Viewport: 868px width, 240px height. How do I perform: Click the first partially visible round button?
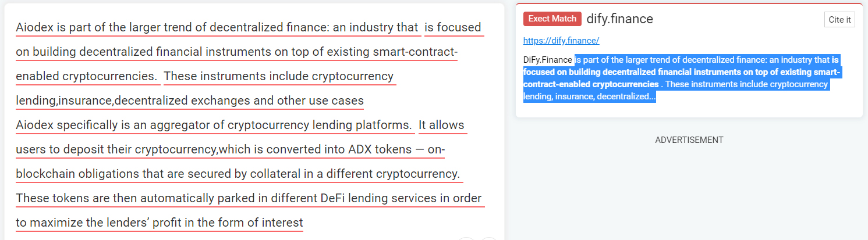(x=467, y=239)
